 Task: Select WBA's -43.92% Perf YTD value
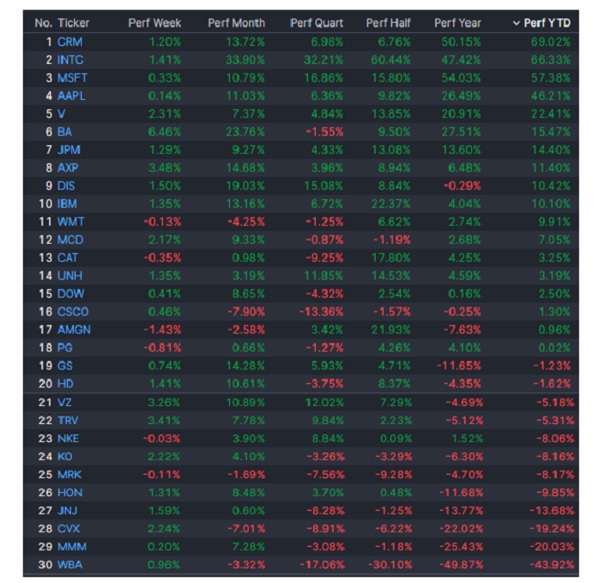point(552,564)
